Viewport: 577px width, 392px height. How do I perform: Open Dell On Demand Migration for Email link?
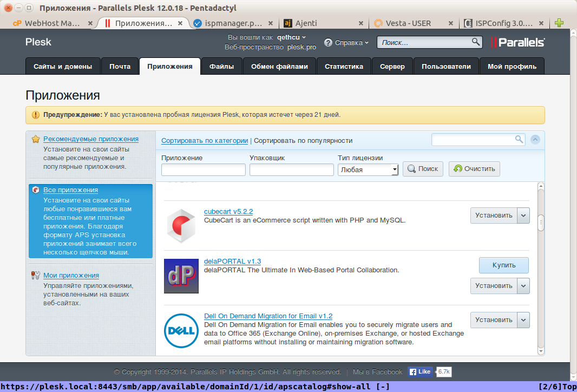[268, 316]
